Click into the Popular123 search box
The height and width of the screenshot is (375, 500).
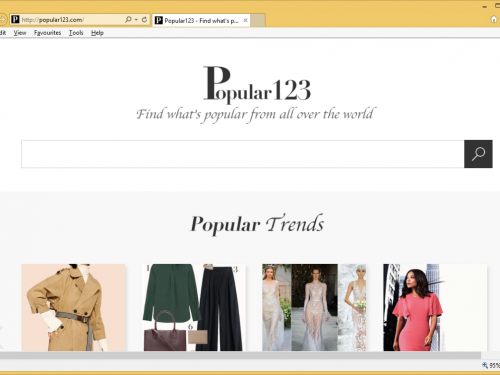click(243, 154)
